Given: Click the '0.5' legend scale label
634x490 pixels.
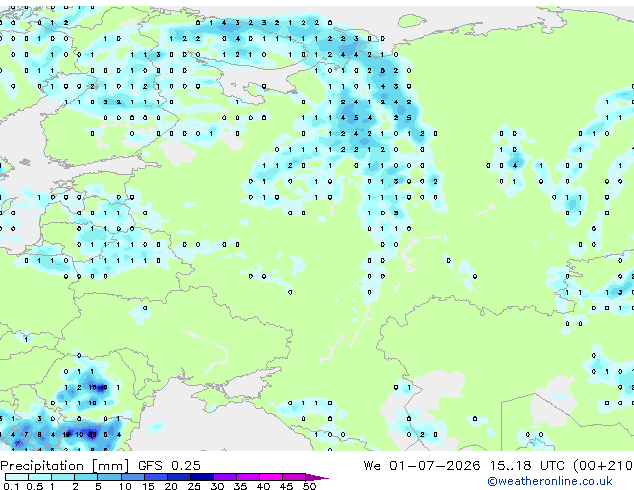Looking at the screenshot, I should coord(35,486).
